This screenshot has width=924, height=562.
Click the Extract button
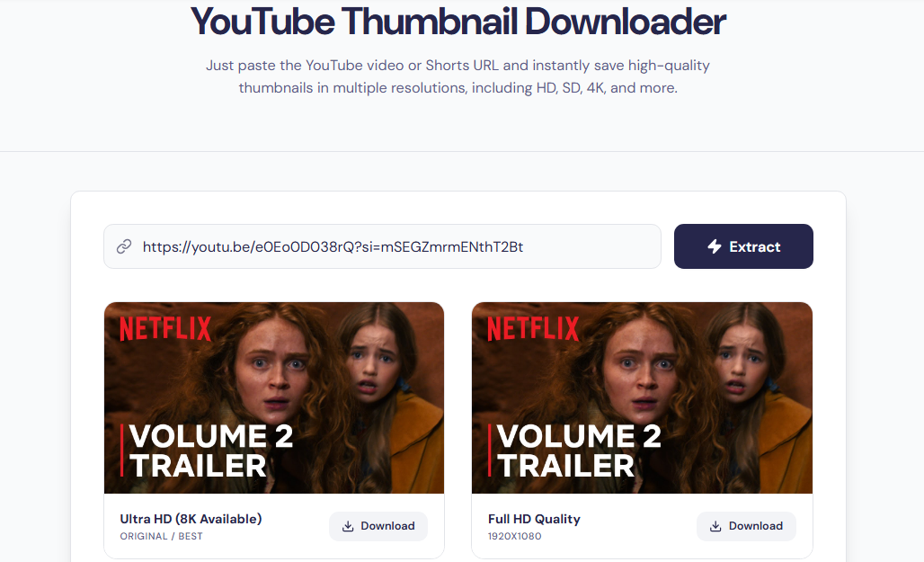point(743,245)
